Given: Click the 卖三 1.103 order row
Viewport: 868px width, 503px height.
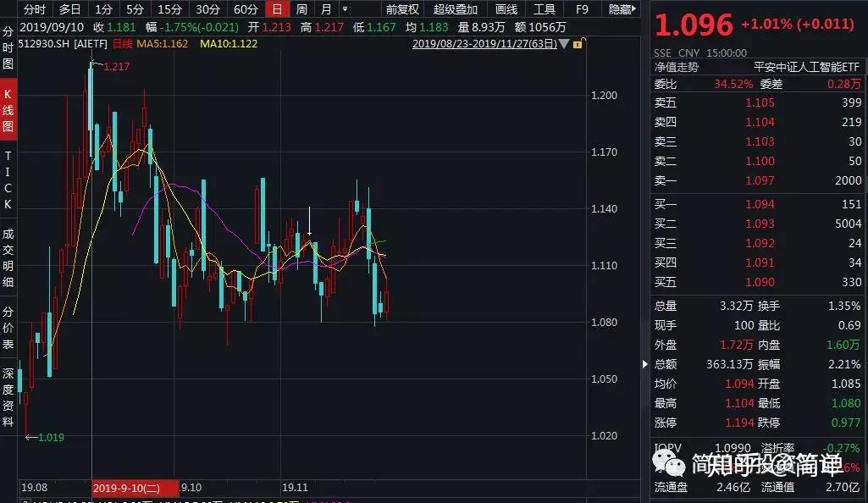Looking at the screenshot, I should point(757,141).
